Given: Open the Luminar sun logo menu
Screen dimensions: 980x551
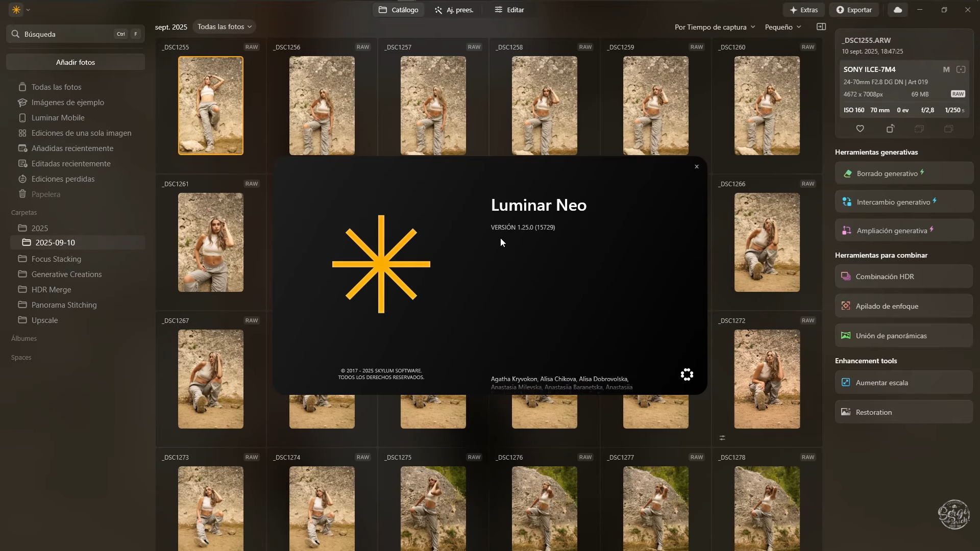Looking at the screenshot, I should click(x=16, y=10).
